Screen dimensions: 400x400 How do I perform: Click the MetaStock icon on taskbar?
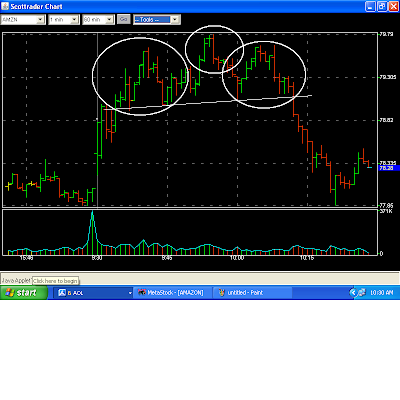(x=142, y=293)
